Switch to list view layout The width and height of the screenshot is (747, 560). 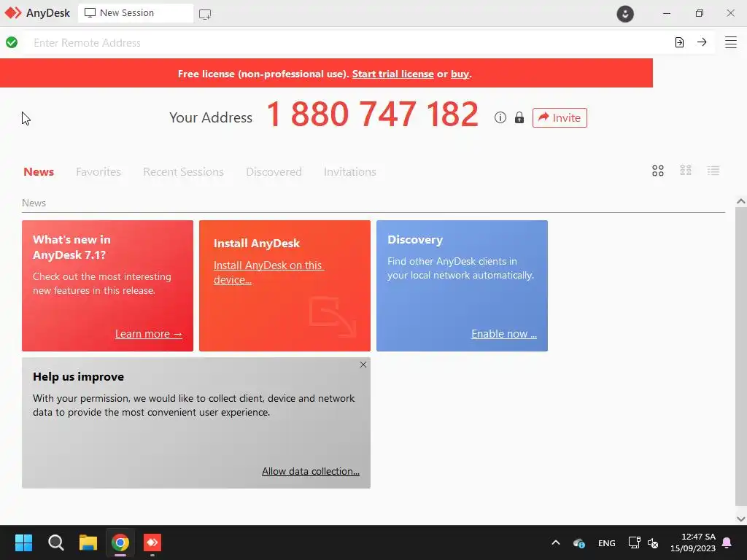[713, 171]
